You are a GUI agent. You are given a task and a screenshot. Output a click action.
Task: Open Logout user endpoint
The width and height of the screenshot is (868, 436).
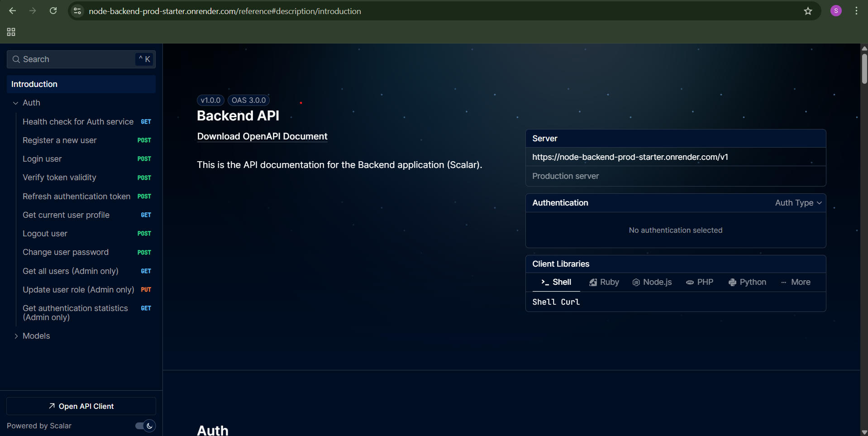click(87, 234)
